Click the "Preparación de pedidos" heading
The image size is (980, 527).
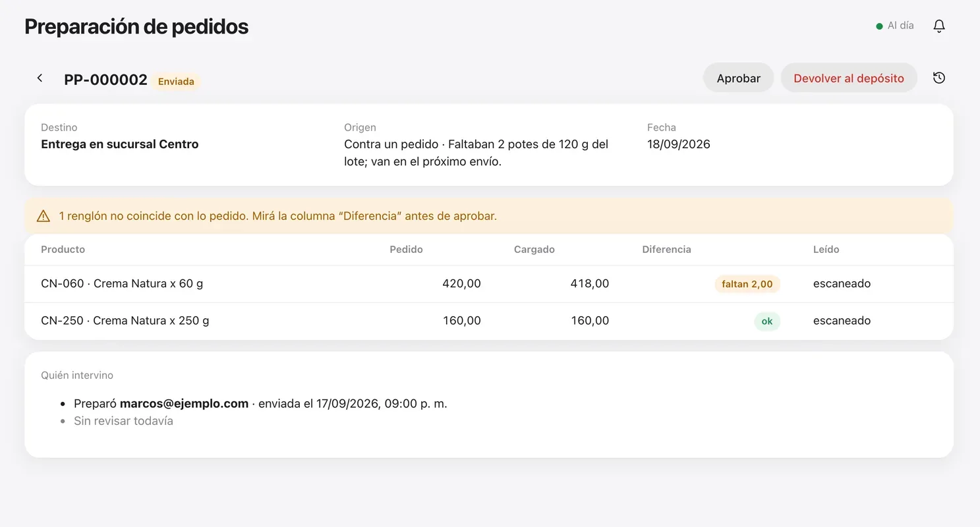136,26
